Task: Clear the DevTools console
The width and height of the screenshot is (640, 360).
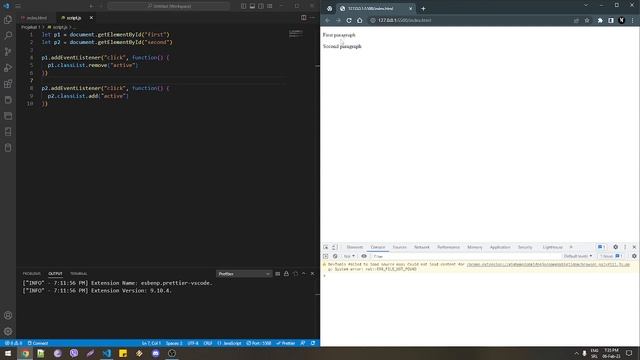Action: (x=335, y=256)
